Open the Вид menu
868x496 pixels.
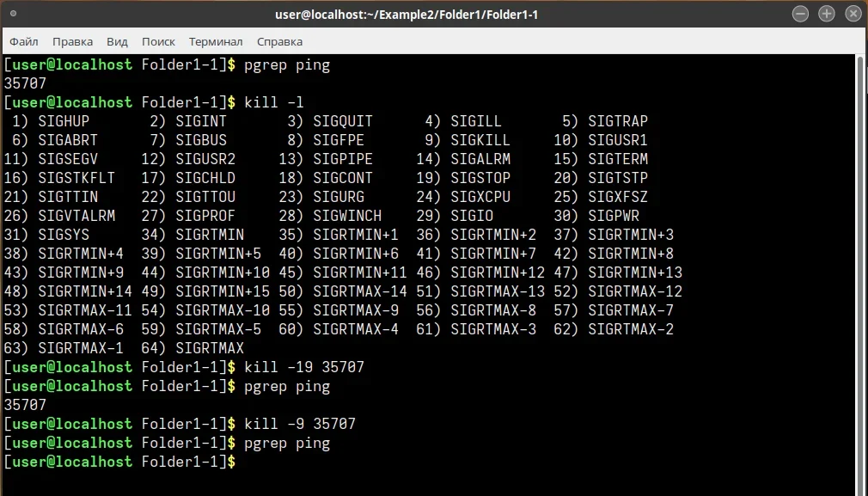(118, 41)
